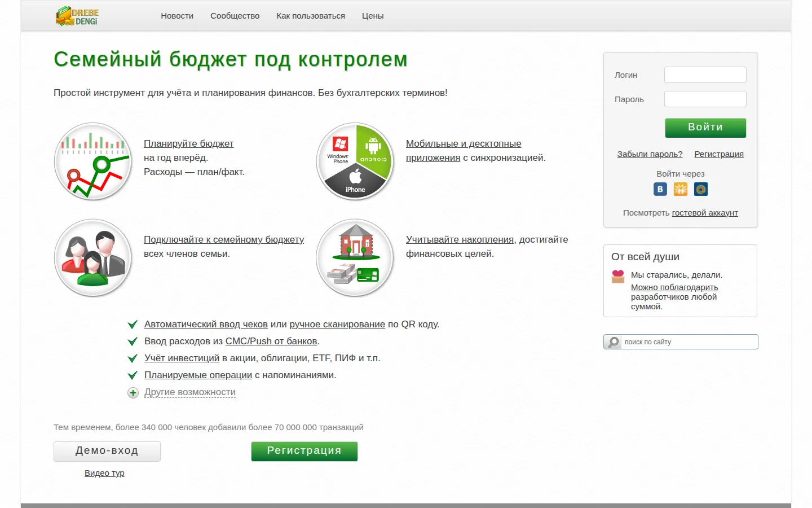Open Можно поблагодарить link
The height and width of the screenshot is (508, 812).
(674, 287)
